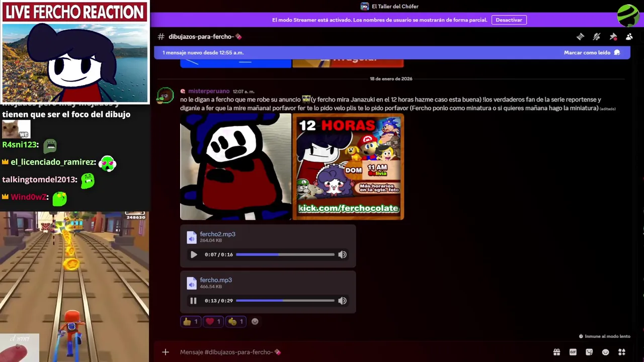Click the 466.54 KB file size text

coord(211,287)
